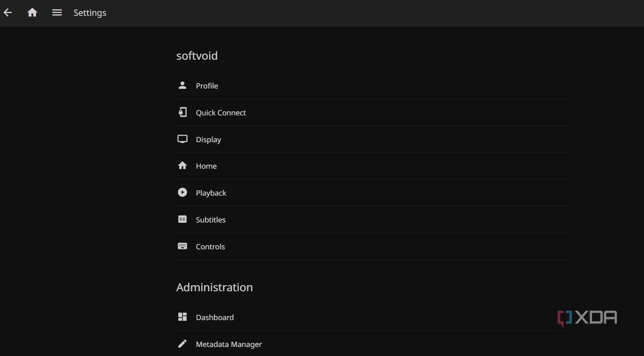Click the Playback play-circle icon
The height and width of the screenshot is (356, 644).
182,192
